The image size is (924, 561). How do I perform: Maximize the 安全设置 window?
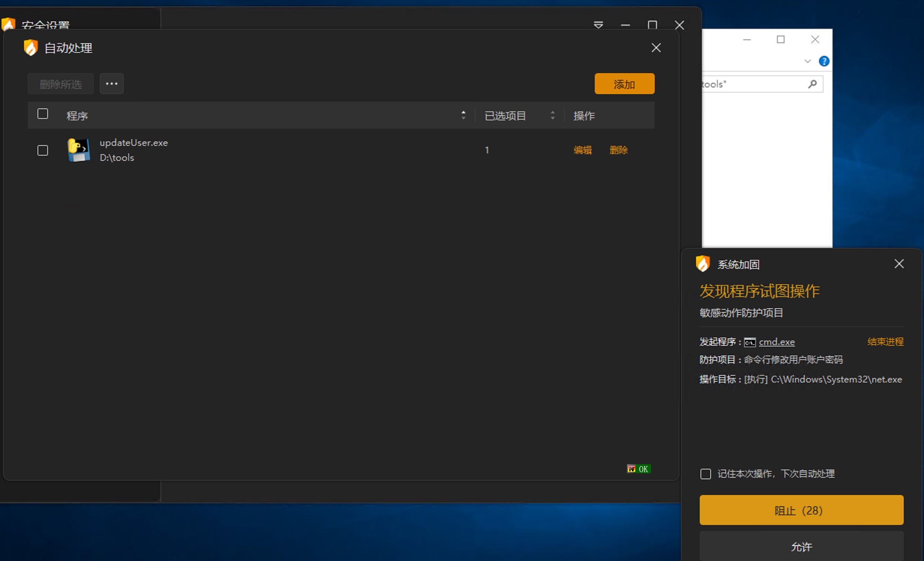coord(652,25)
